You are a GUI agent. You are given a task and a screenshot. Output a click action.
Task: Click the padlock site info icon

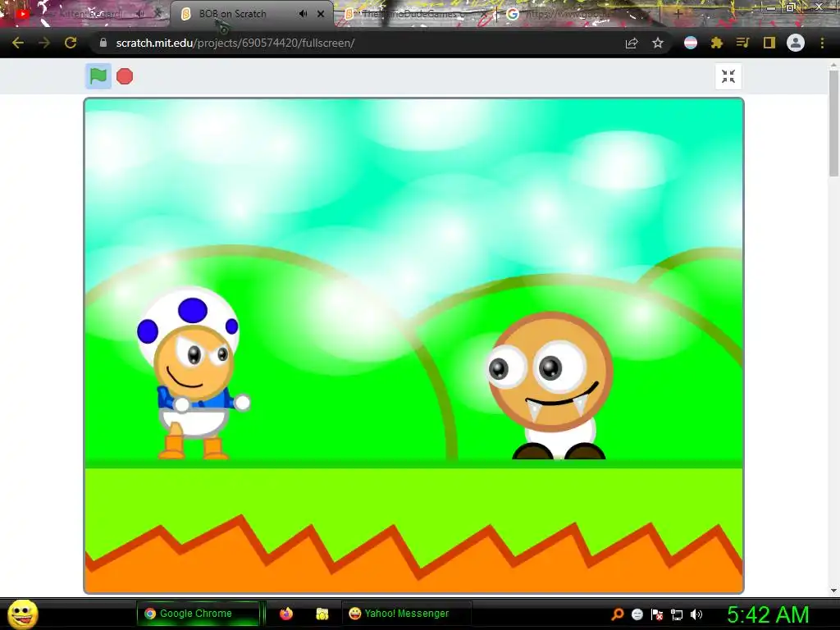(x=103, y=43)
